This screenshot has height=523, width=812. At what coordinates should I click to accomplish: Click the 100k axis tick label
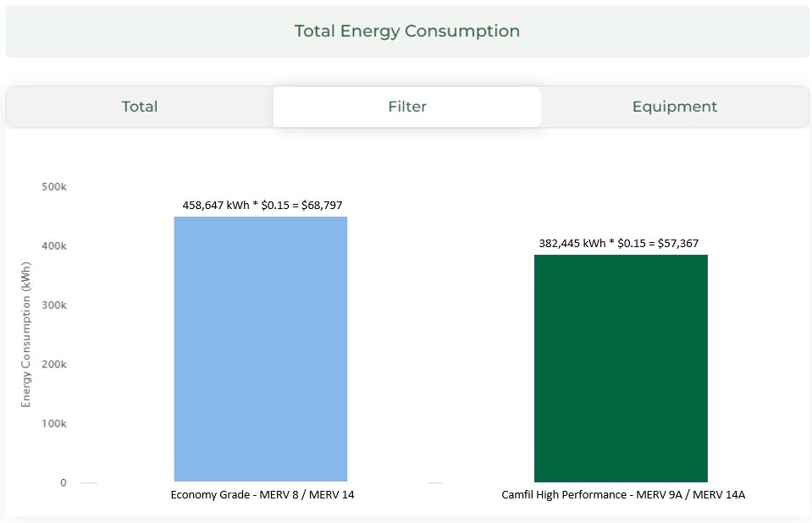click(x=54, y=424)
